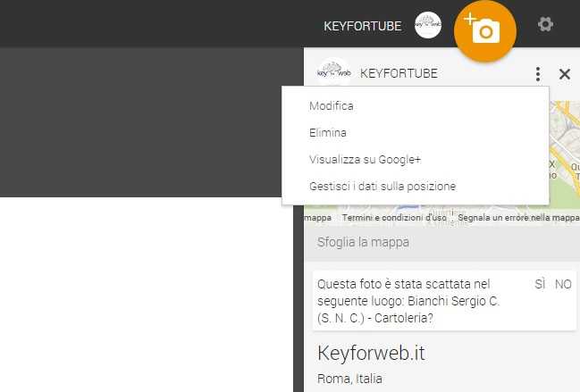Click Segnala un errore nella mappa
The width and height of the screenshot is (580, 392).
518,217
